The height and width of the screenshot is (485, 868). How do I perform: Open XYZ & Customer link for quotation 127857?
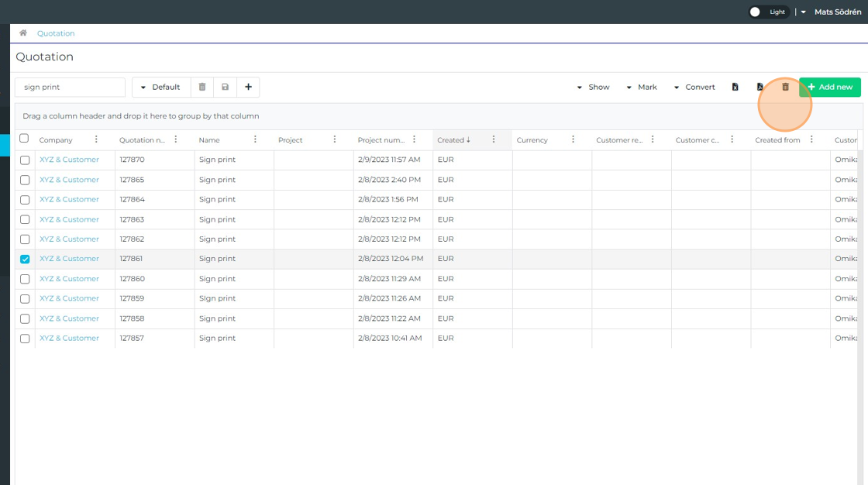(x=69, y=339)
